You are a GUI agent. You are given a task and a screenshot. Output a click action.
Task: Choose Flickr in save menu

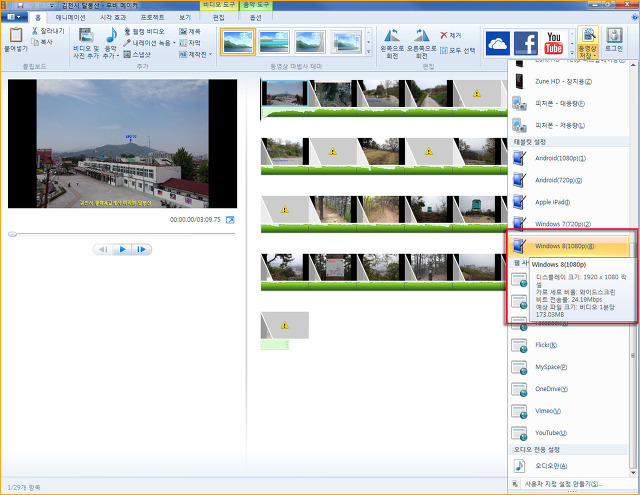coord(568,345)
